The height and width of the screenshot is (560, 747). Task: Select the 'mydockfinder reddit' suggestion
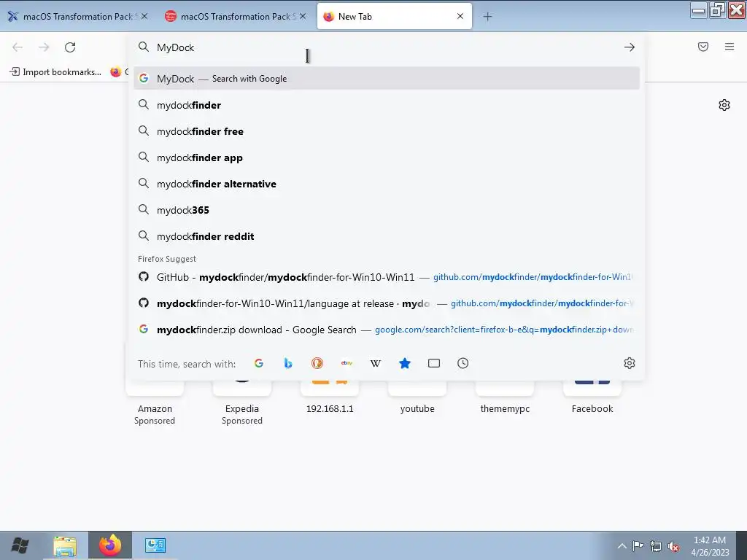click(387, 236)
